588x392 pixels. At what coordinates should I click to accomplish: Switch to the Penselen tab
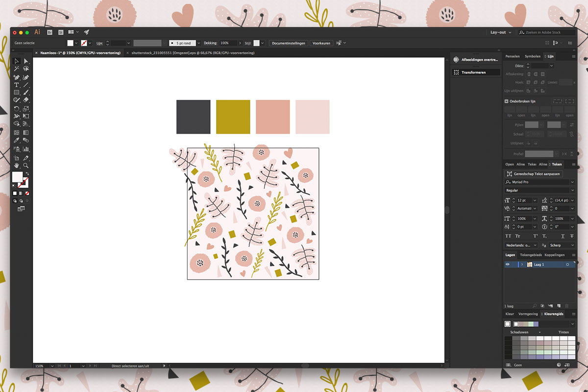pos(512,56)
